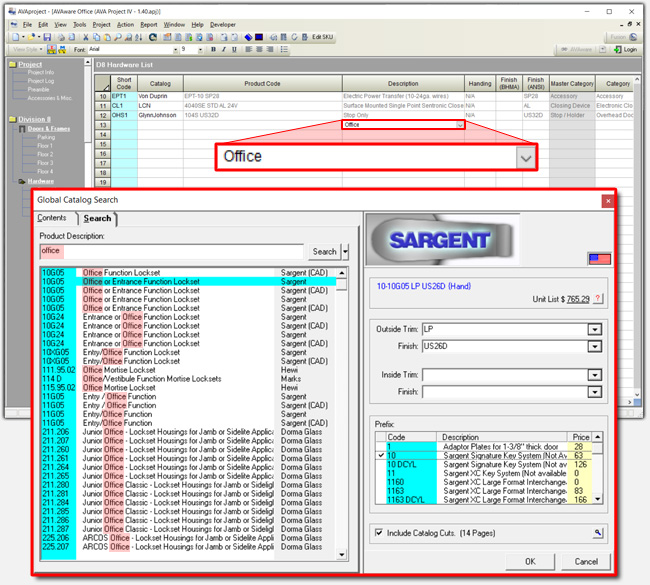Switch to the Contents tab
The height and width of the screenshot is (585, 650).
click(52, 218)
